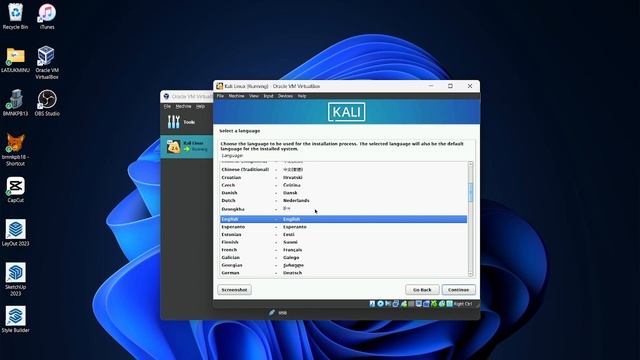Open File menu in VirtualBox Manager window
640x360 pixels.
(x=167, y=106)
